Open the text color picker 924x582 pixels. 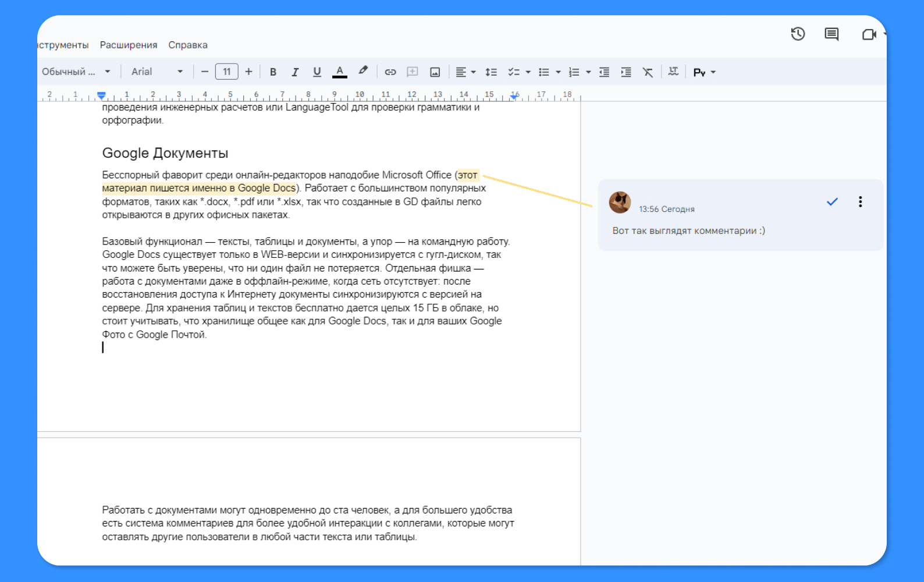pos(340,72)
